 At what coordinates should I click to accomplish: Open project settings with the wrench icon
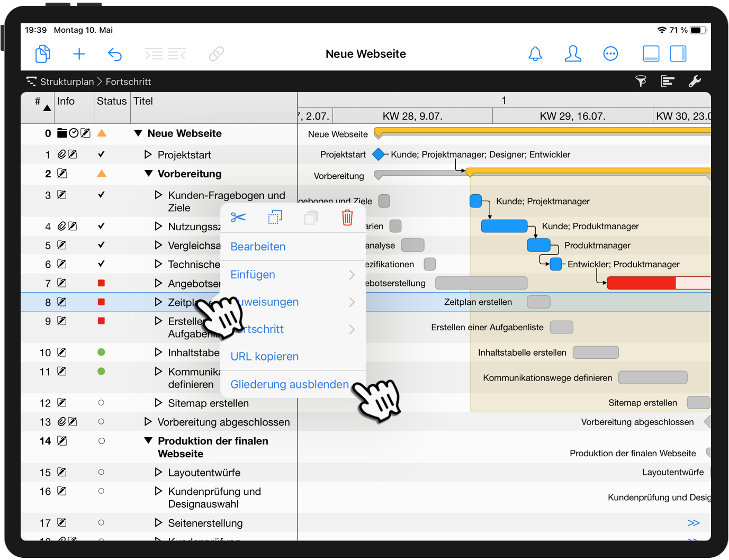pos(695,81)
